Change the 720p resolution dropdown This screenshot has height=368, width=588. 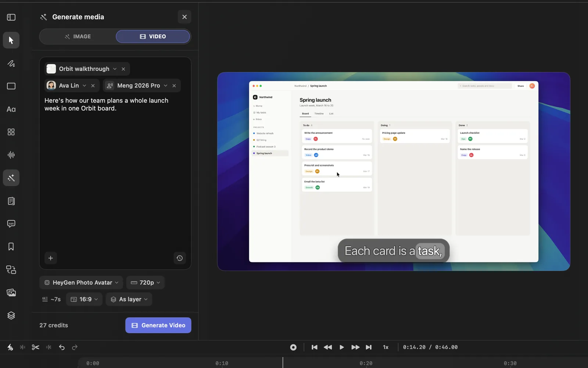pos(146,283)
